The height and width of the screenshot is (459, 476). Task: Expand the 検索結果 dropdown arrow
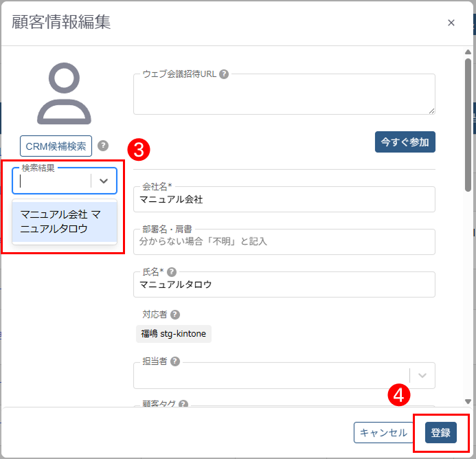pyautogui.click(x=104, y=181)
